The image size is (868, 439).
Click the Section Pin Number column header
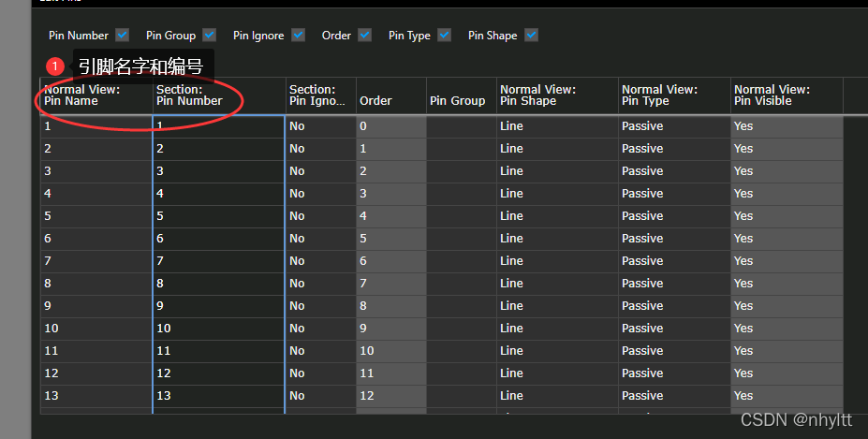coord(219,95)
